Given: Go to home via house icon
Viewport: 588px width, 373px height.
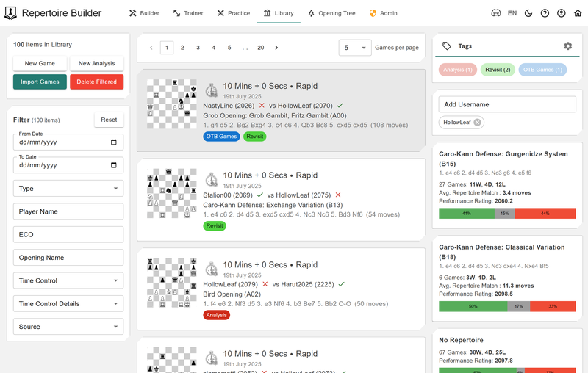Looking at the screenshot, I should click(578, 13).
